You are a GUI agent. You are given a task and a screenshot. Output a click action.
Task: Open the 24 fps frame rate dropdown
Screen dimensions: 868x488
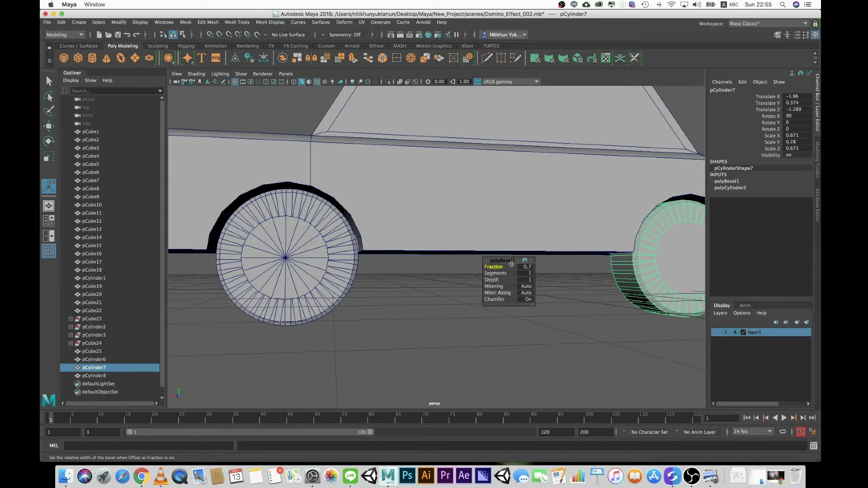pos(753,432)
